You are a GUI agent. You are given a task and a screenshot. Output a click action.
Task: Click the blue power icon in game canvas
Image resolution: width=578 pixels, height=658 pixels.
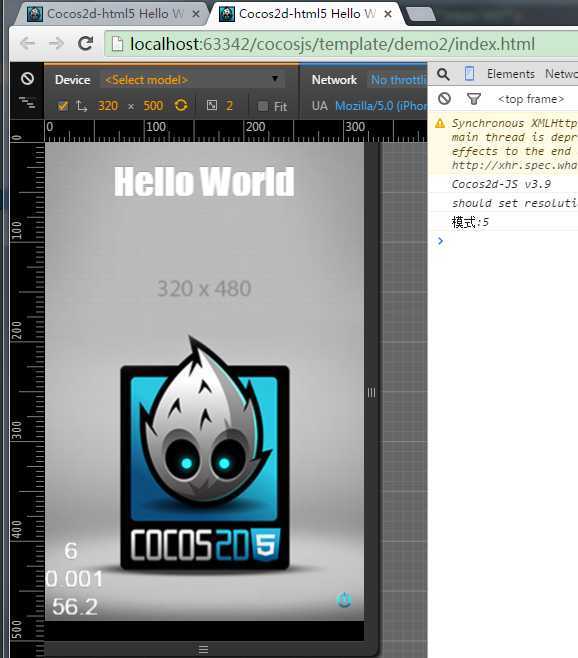click(345, 600)
